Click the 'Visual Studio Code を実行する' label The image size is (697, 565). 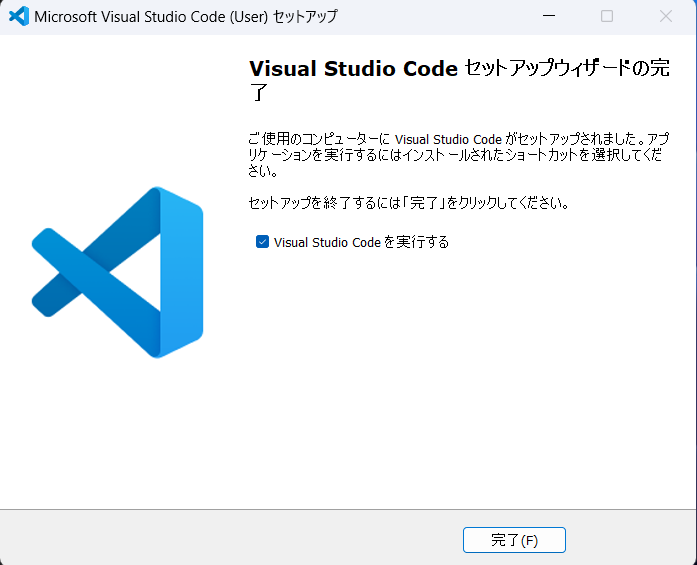tap(361, 242)
